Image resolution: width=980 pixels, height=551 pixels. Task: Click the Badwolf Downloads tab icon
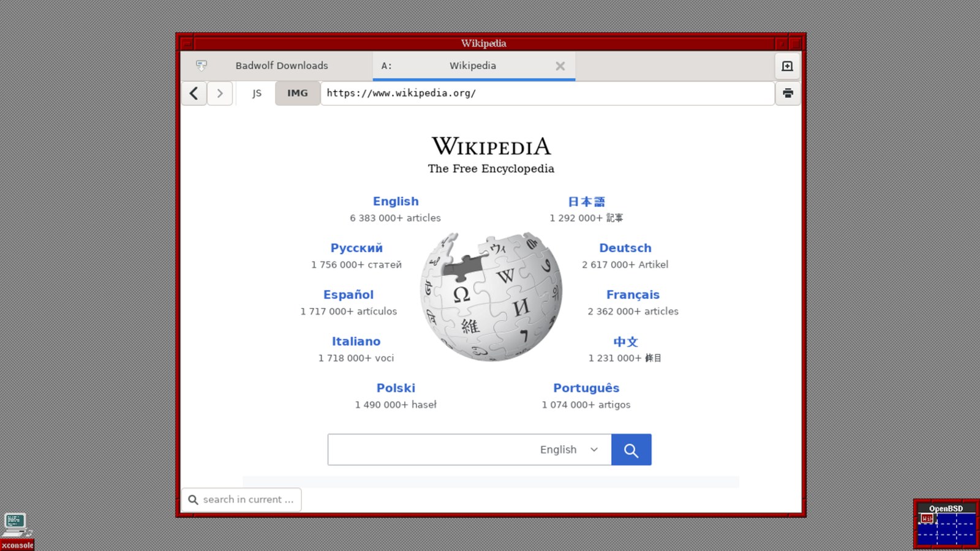[x=202, y=65]
